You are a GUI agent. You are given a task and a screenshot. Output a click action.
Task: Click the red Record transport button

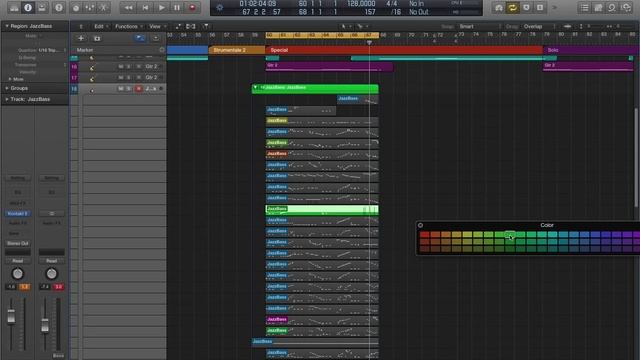tap(192, 7)
